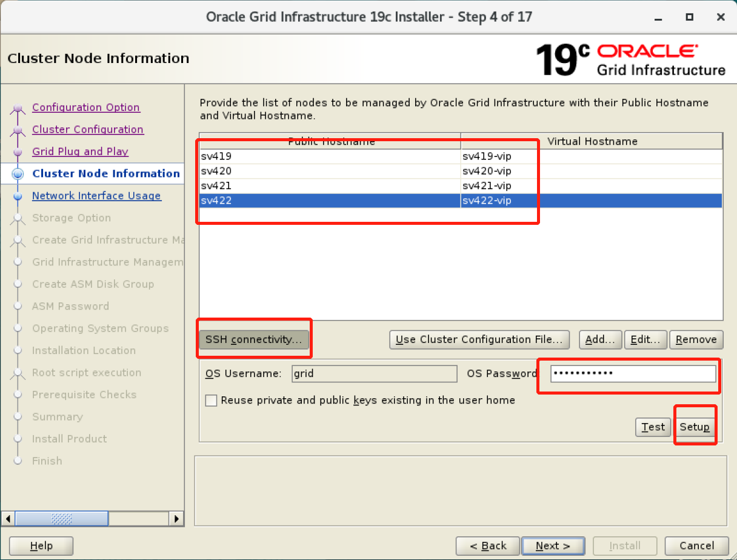The width and height of the screenshot is (737, 560).
Task: Click left arrow of sidebar scrollbar
Action: (x=8, y=519)
